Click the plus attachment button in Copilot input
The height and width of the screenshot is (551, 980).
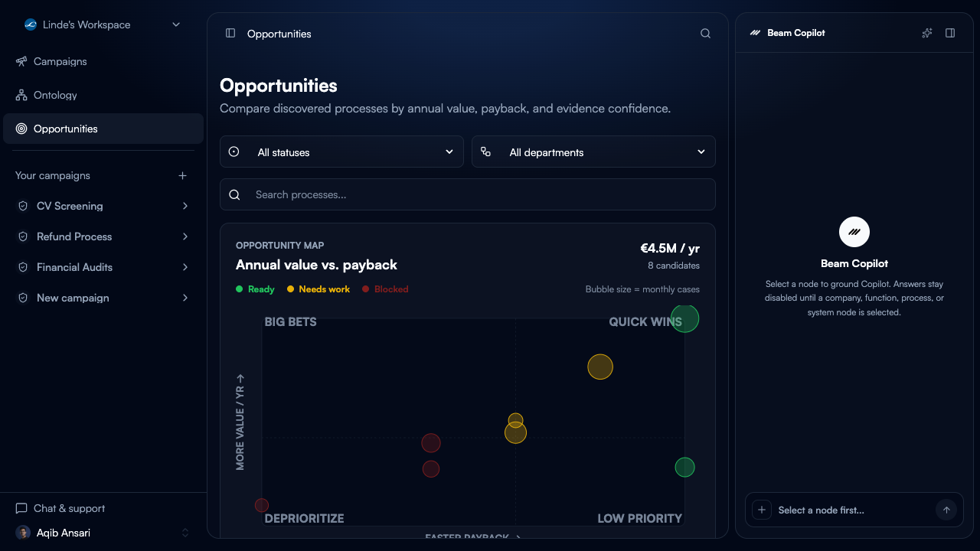coord(761,510)
